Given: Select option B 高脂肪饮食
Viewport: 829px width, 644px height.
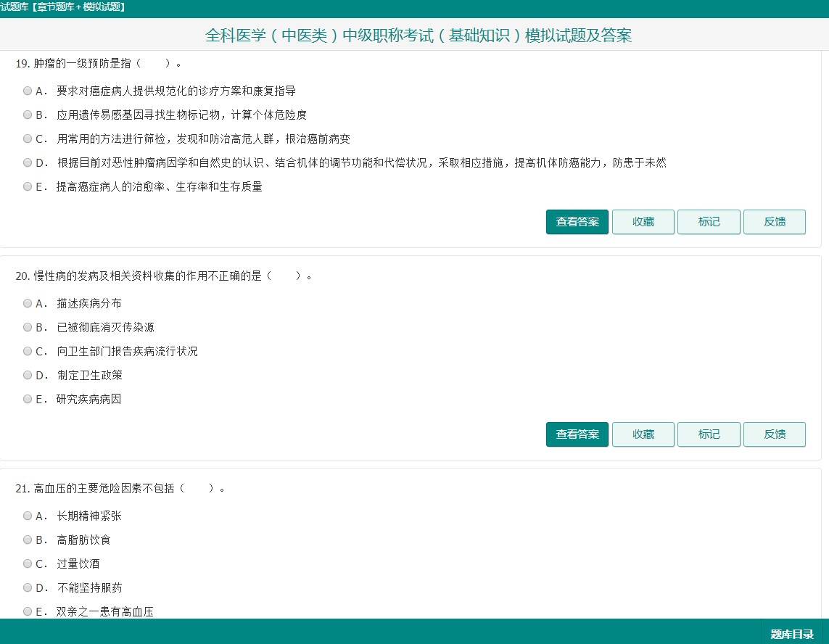Looking at the screenshot, I should 28,540.
